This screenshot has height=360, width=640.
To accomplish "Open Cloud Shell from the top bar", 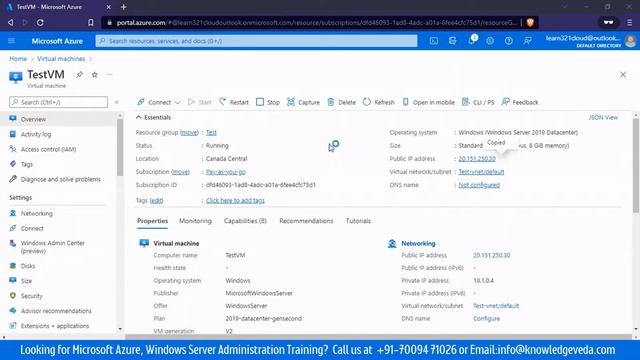I will pyautogui.click(x=433, y=41).
